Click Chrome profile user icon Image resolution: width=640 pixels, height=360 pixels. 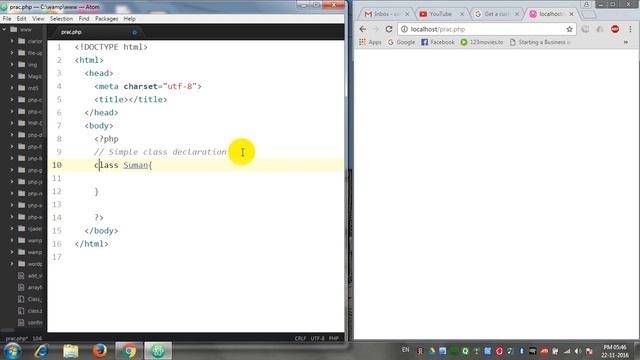coord(587,4)
